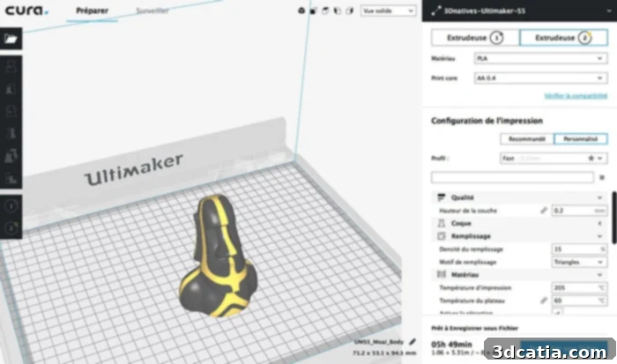Viewport: 617px width, 364px height.
Task: Click the Remplissage category icon
Action: tap(441, 236)
